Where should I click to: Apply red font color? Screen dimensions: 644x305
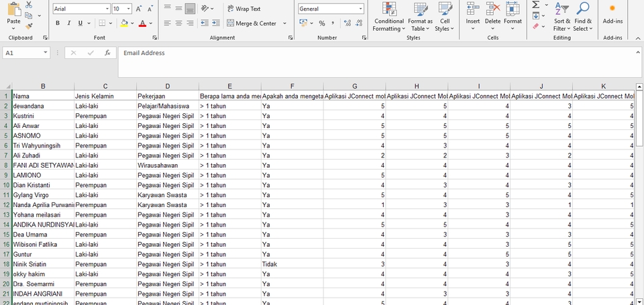[142, 23]
